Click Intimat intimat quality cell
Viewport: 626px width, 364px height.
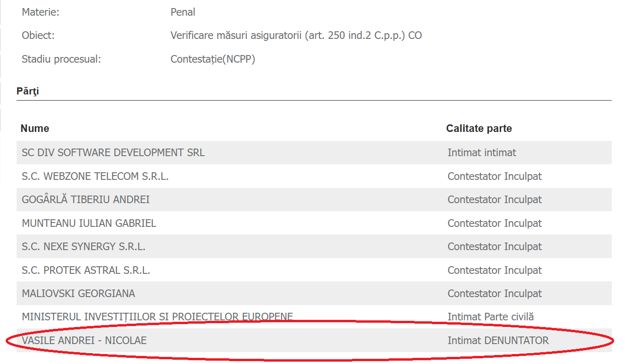tap(482, 153)
